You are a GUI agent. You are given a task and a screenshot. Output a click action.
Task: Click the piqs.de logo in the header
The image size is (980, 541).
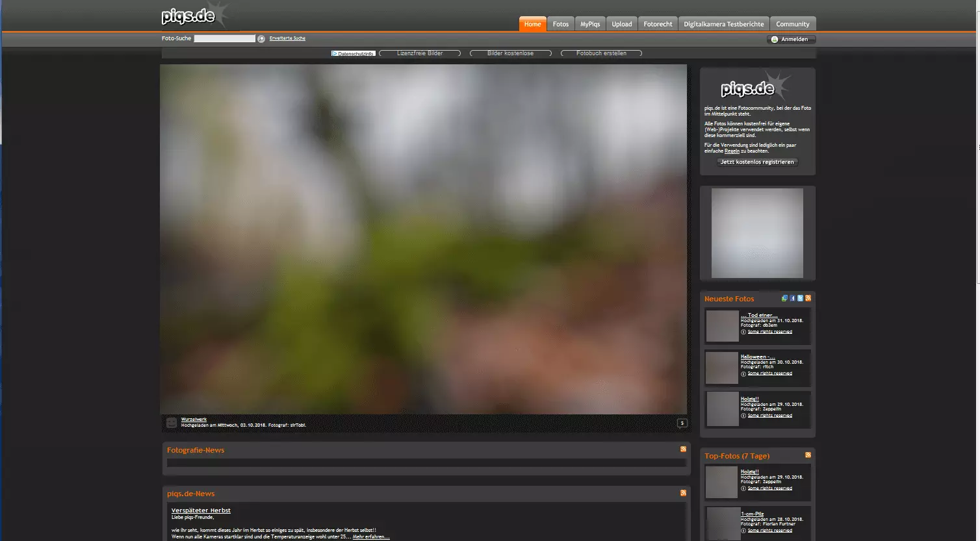[188, 17]
